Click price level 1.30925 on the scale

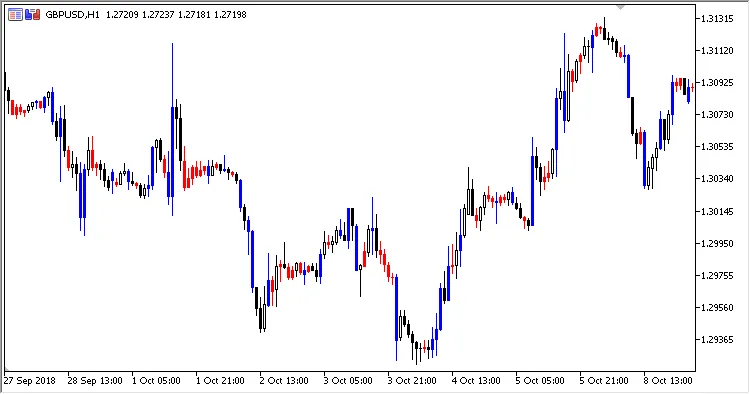click(x=717, y=83)
